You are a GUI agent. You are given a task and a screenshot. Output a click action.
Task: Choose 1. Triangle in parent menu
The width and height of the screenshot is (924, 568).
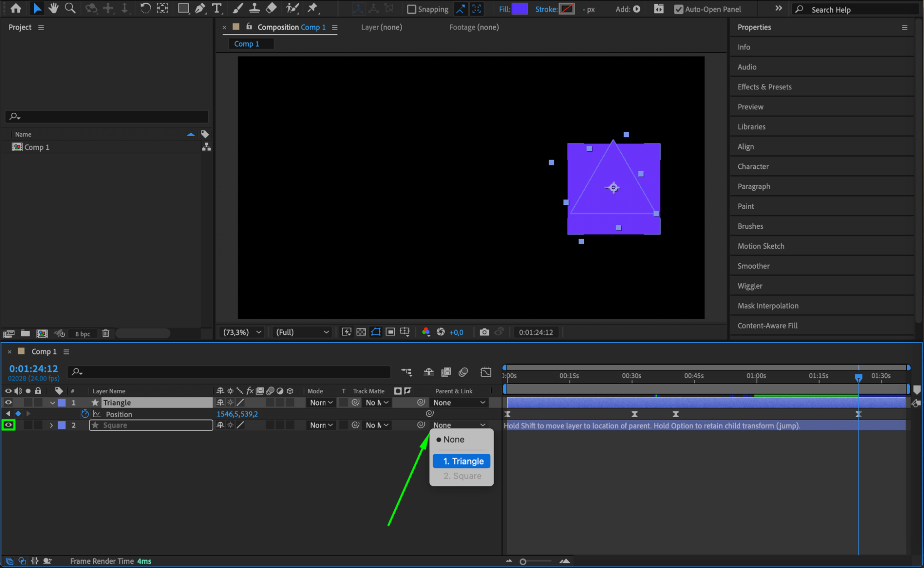(x=462, y=461)
